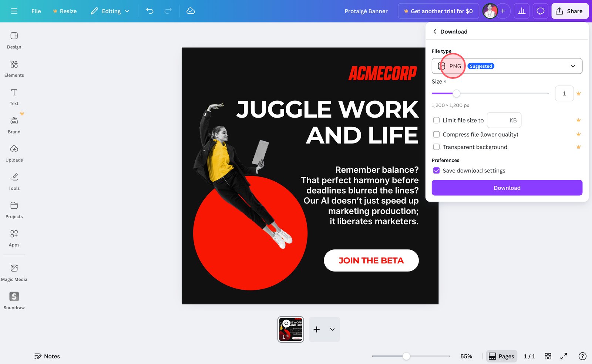
Task: Click the premium crown beside size field
Action: pos(579,94)
